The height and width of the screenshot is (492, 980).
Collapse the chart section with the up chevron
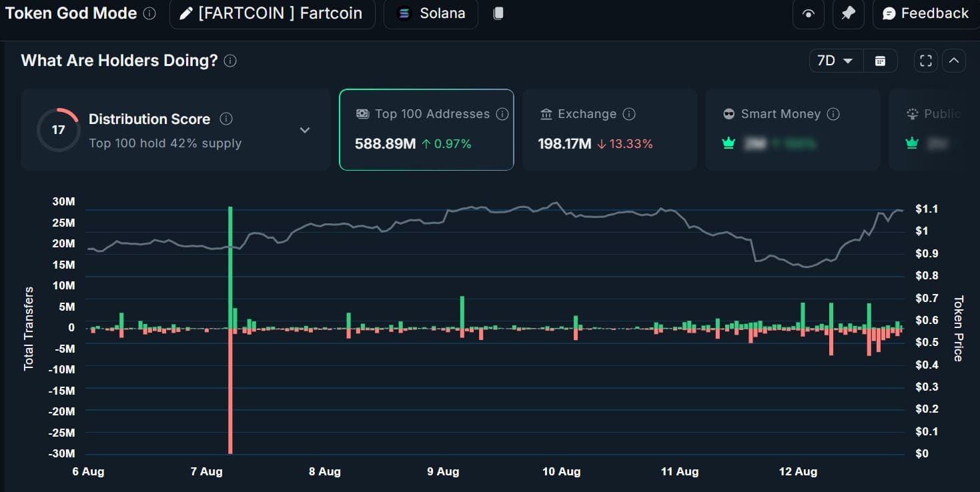[x=954, y=60]
